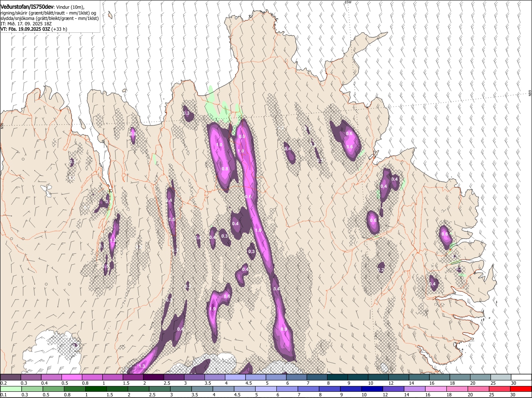Select the red lower scale swatch labeled 30
Image resolution: width=532 pixels, height=398 pixels.
[520, 389]
